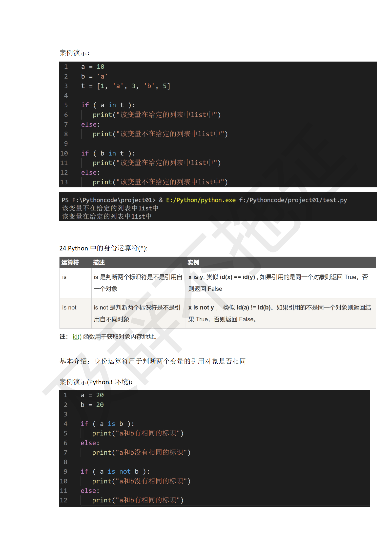Image resolution: width=392 pixels, height=555 pixels.
Task: Open the id() function link
Action: pos(77,336)
